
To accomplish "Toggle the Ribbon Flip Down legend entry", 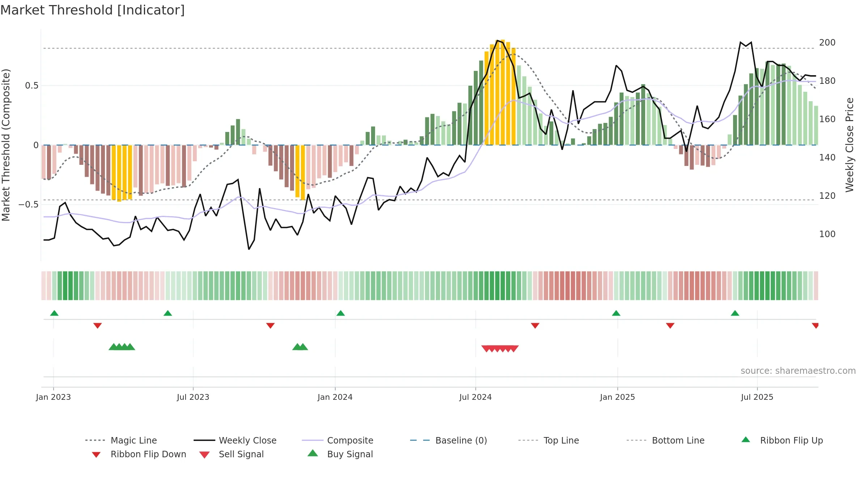I will coord(139,454).
